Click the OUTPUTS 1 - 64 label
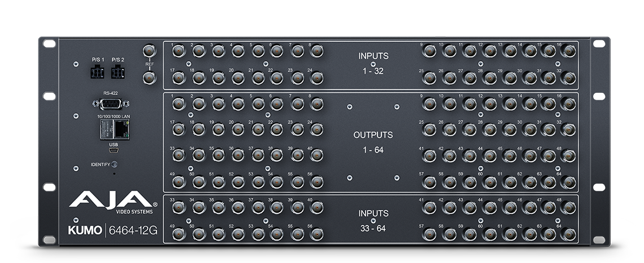Viewport: 644px width, 263px height. point(373,143)
